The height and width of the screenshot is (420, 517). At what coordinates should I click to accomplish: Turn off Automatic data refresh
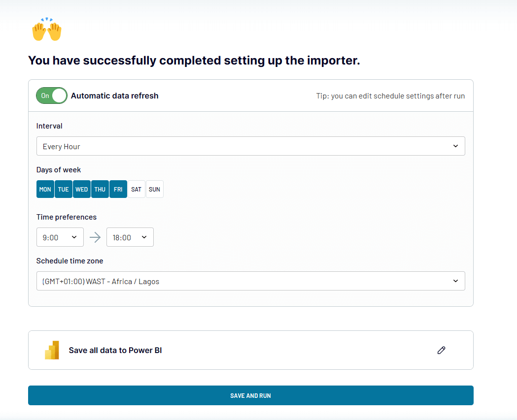click(x=51, y=96)
